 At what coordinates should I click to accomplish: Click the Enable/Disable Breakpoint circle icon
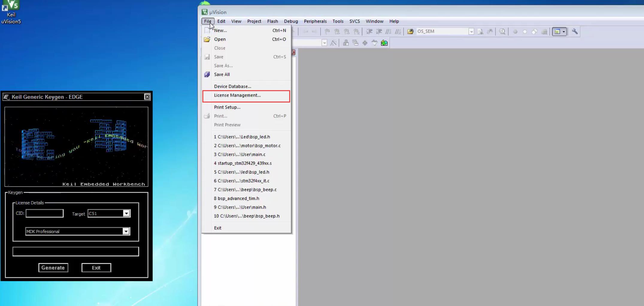click(525, 31)
